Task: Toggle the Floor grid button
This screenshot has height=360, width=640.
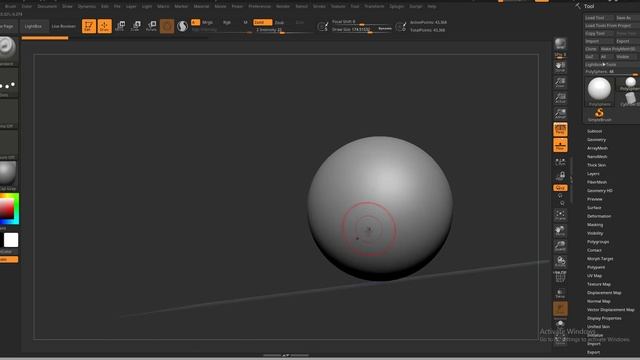Action: 560,145
